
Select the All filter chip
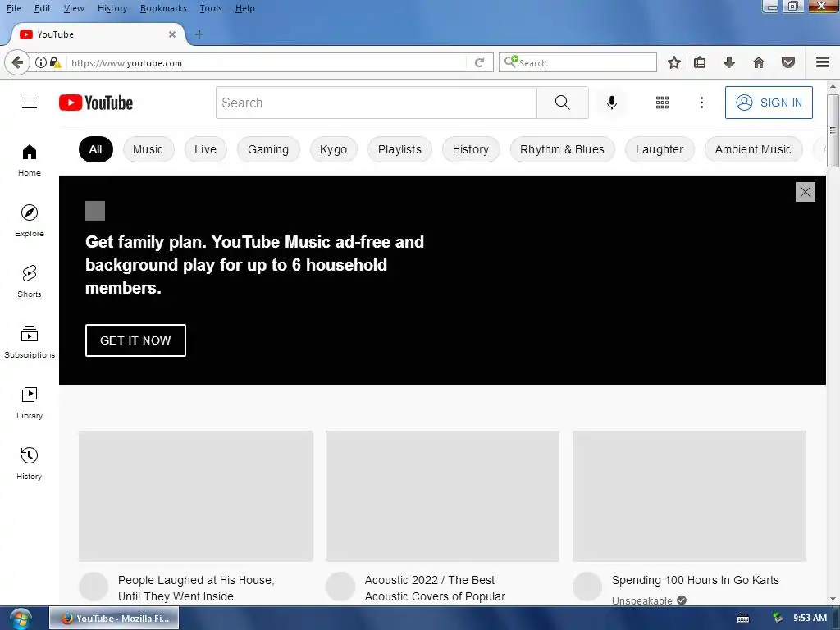pyautogui.click(x=95, y=149)
